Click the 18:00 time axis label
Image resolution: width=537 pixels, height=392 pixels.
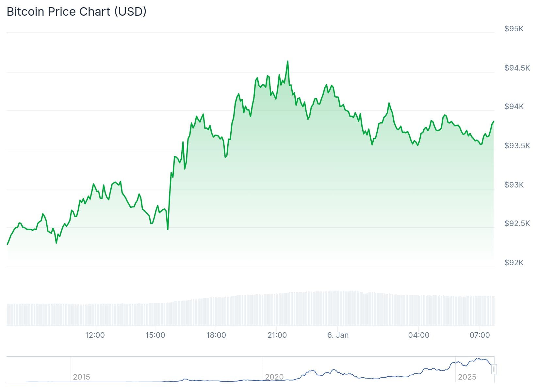click(216, 335)
